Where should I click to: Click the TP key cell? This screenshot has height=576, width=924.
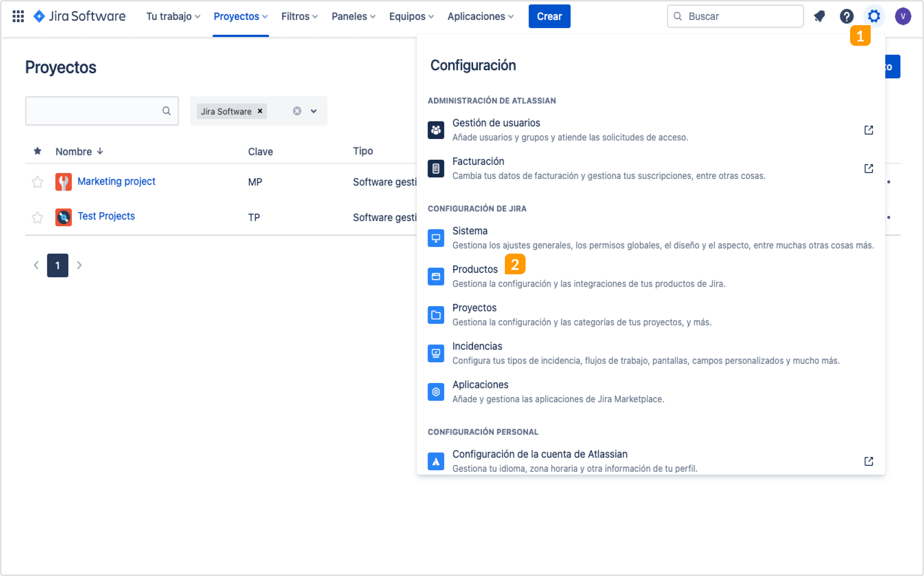[x=254, y=217]
